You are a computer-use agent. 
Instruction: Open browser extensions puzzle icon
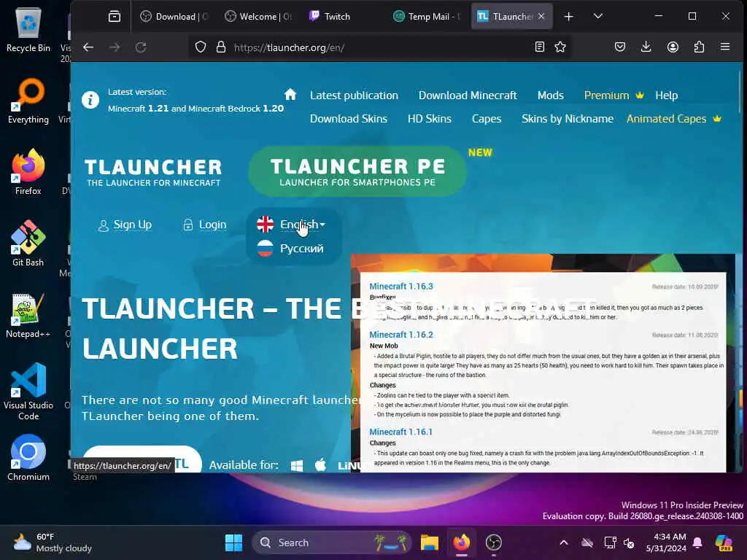coord(699,47)
